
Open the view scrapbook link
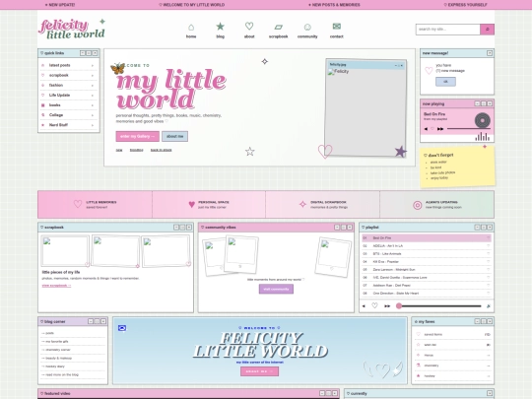tap(56, 286)
